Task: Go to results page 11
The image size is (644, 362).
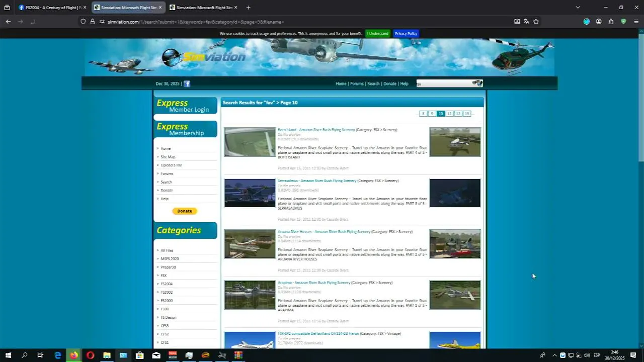Action: point(449,114)
